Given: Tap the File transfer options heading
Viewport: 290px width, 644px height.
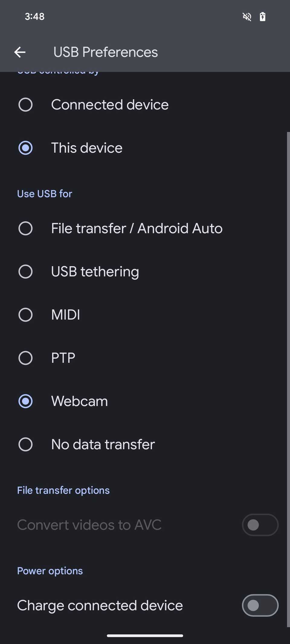Looking at the screenshot, I should [63, 490].
